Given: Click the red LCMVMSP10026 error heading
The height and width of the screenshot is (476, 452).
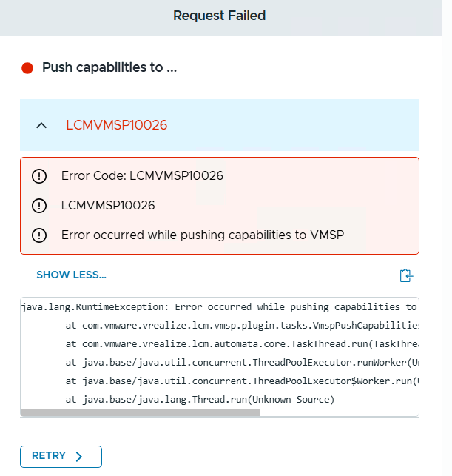Looking at the screenshot, I should (x=116, y=125).
